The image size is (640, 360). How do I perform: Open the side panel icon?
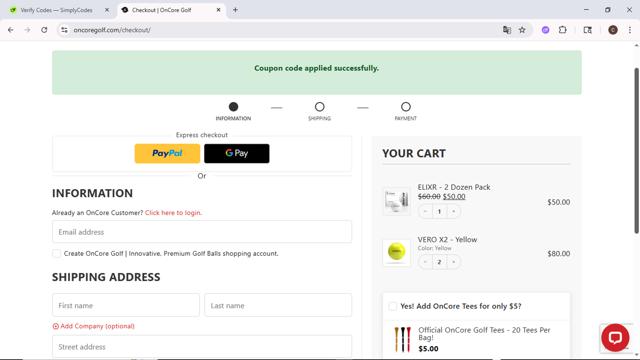point(587,30)
